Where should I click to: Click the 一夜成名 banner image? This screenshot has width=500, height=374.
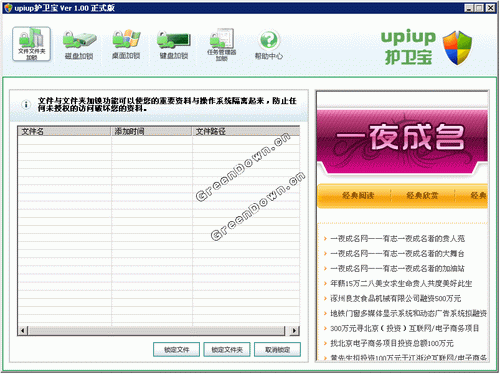pos(402,141)
